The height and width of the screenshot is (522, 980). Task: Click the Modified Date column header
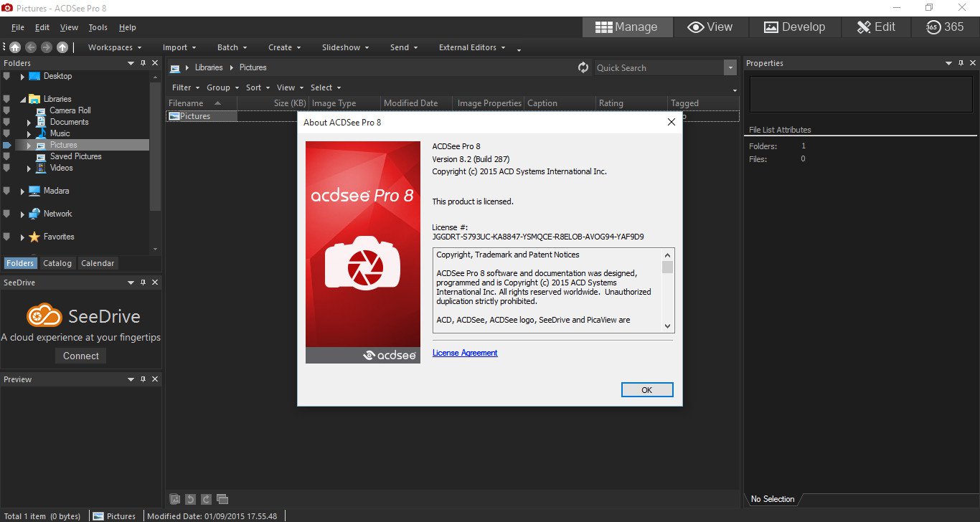[416, 103]
